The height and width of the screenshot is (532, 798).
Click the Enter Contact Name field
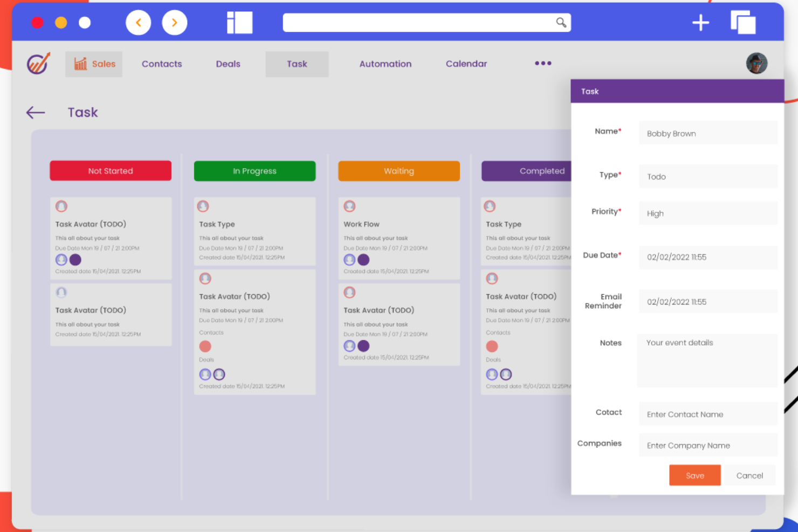coord(708,414)
